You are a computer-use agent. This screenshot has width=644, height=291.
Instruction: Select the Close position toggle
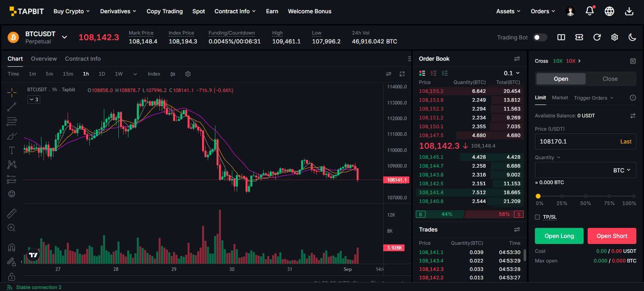point(610,79)
